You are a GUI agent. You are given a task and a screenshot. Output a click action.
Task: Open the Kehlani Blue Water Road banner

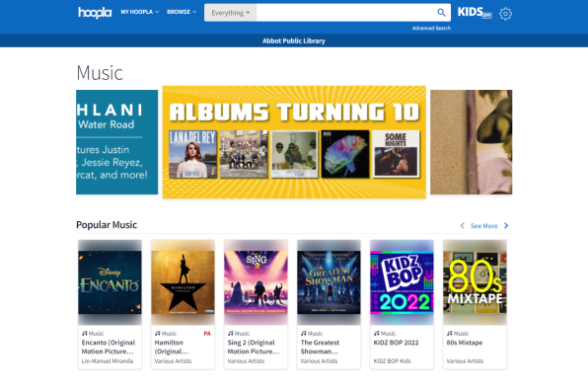click(x=117, y=142)
